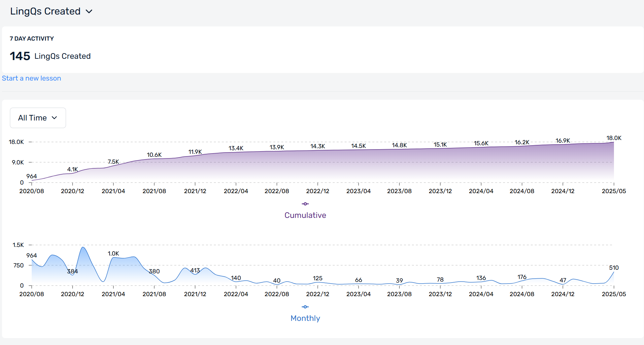Click the 14.5K cumulative data label
Viewport: 644px width, 345px height.
(x=358, y=146)
